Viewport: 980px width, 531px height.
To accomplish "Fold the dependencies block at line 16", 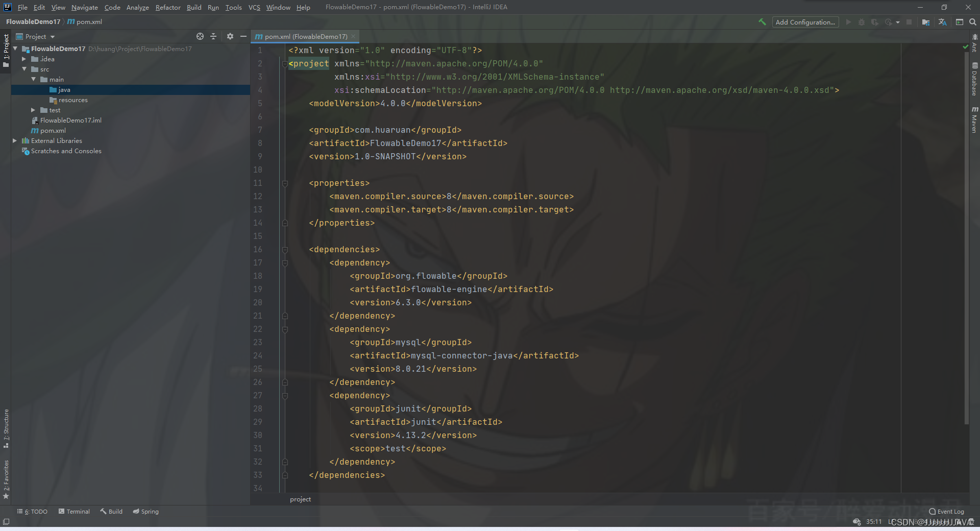I will [285, 250].
